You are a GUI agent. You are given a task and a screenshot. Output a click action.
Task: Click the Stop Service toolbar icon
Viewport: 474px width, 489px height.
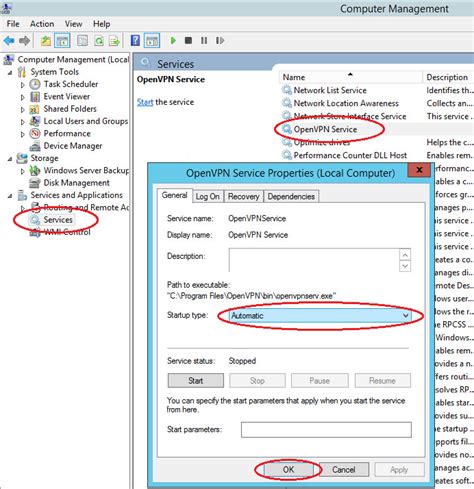coord(188,41)
